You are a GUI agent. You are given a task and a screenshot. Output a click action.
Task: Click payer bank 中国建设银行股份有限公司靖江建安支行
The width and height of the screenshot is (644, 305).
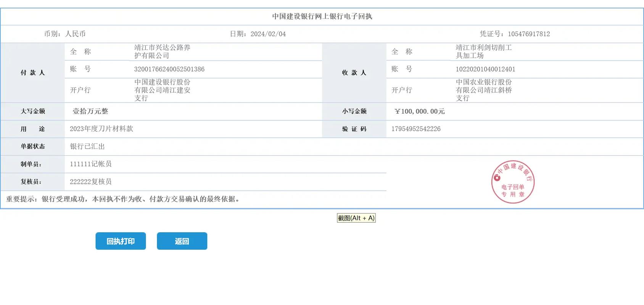coord(162,90)
